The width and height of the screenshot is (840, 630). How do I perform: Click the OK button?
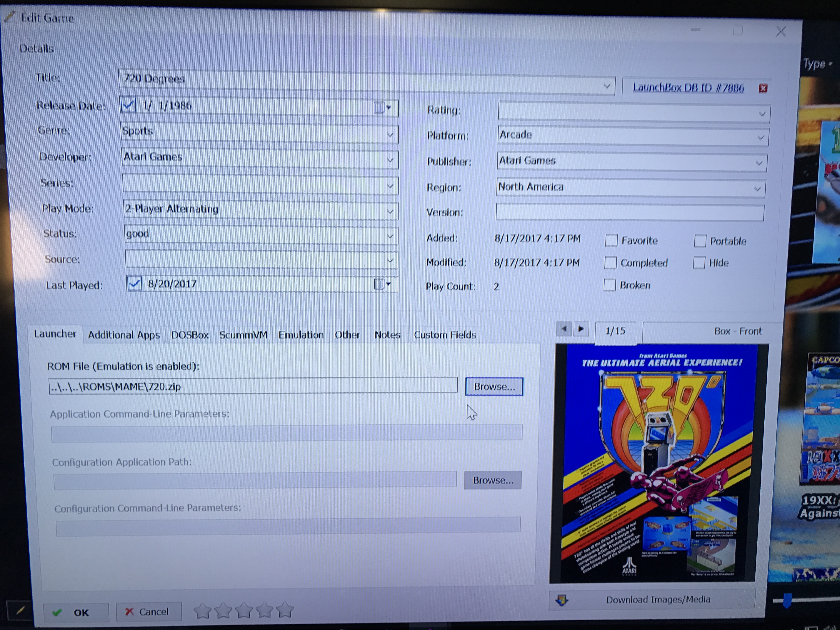click(x=76, y=612)
